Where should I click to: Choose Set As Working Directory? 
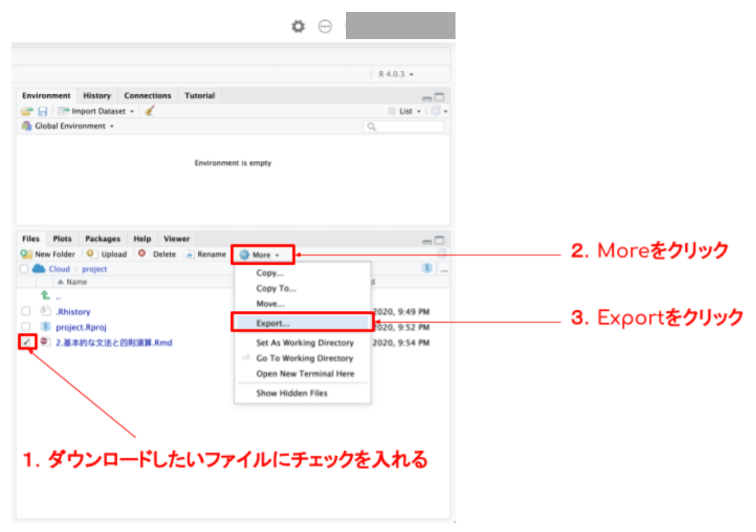(304, 343)
